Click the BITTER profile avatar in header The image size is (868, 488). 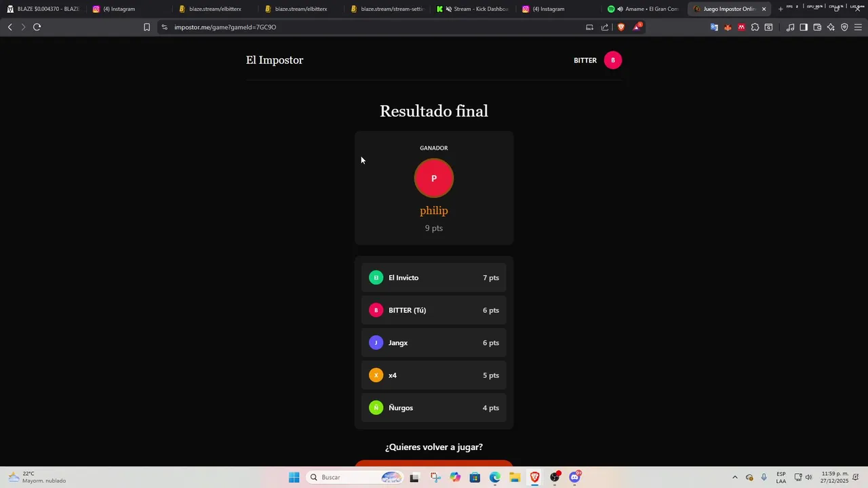click(613, 60)
